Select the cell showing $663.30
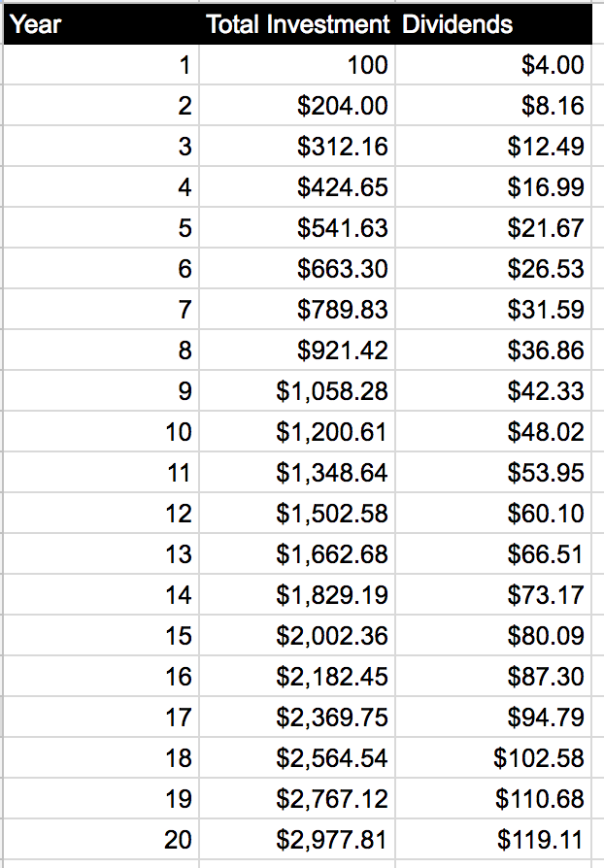This screenshot has width=604, height=868. tap(297, 269)
